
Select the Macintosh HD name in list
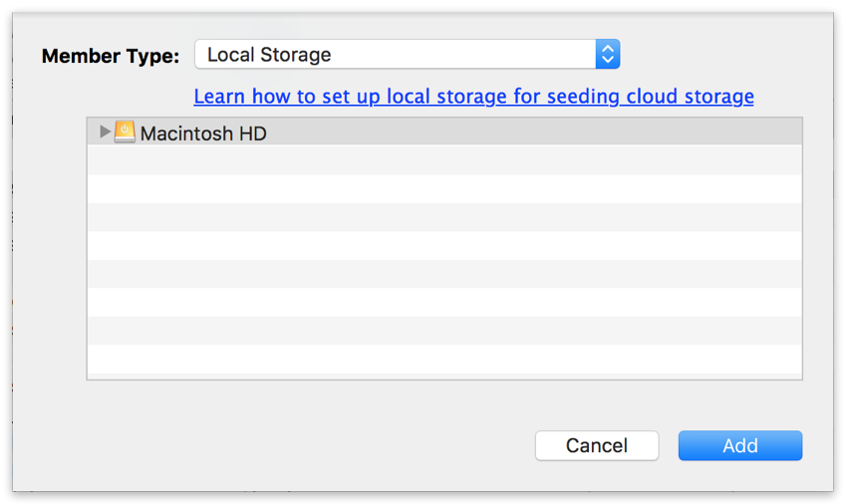pos(203,133)
